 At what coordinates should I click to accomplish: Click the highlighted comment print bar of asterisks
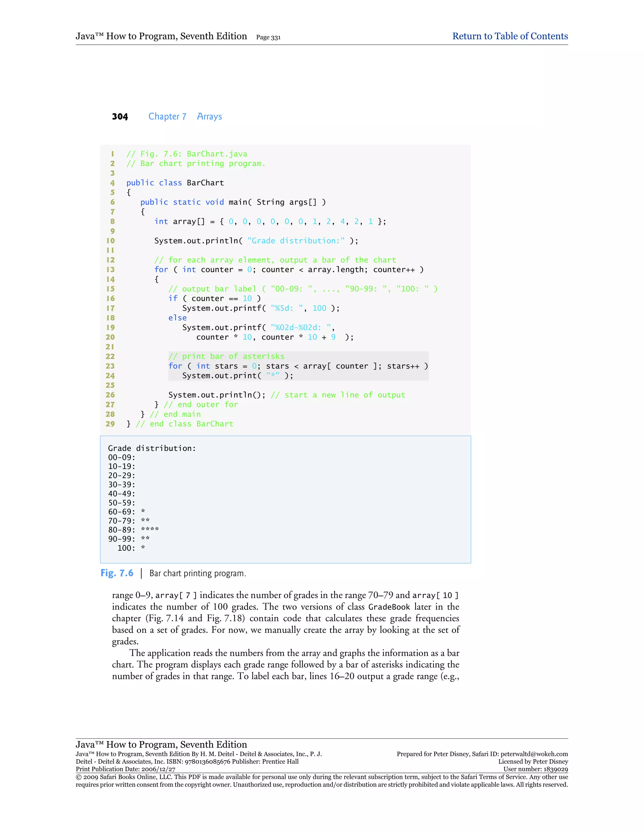point(226,356)
